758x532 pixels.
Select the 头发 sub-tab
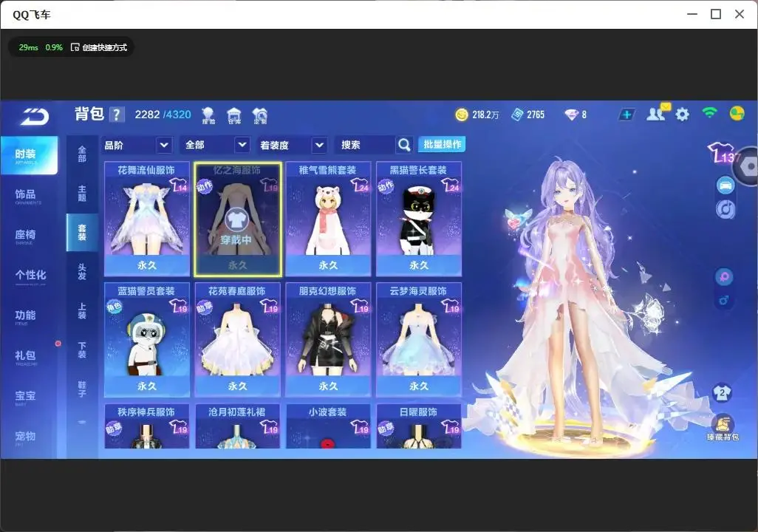tap(82, 272)
